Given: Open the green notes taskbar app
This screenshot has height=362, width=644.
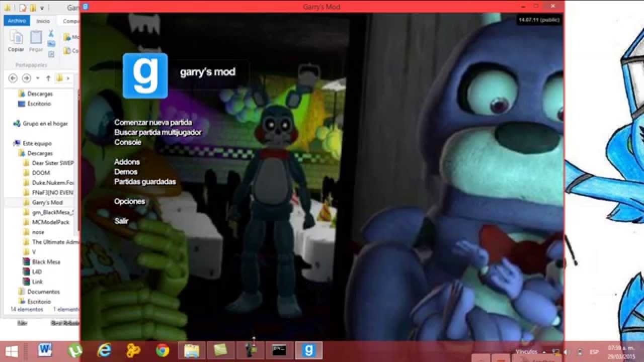Looking at the screenshot, I should click(x=221, y=350).
